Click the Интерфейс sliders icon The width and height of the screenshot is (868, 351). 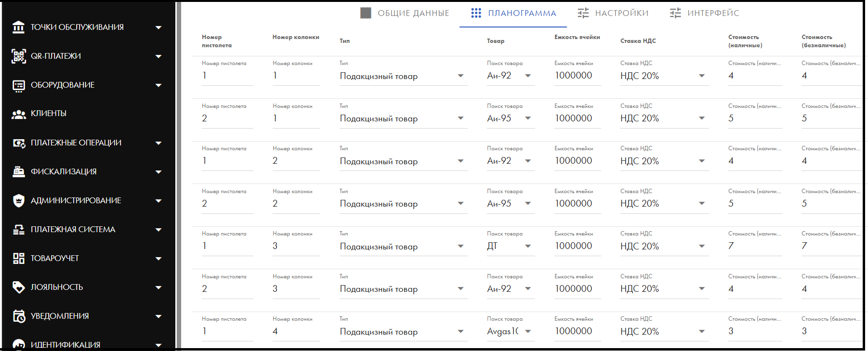[675, 13]
